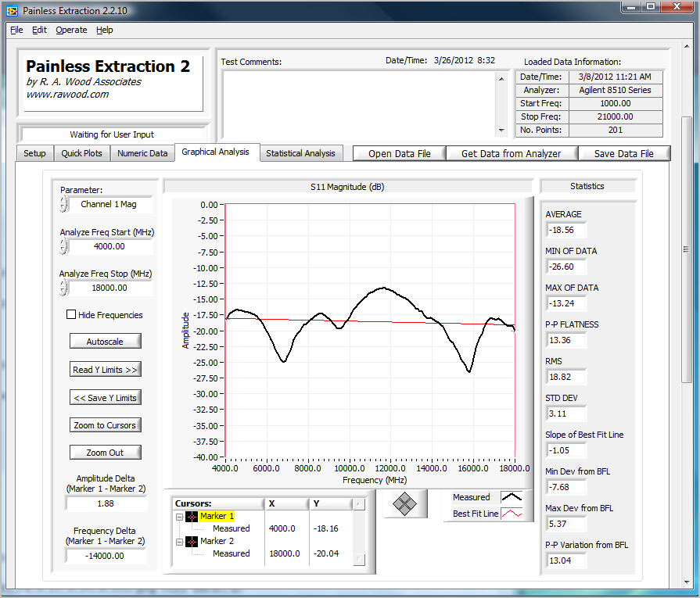Screen dimensions: 700x598
Task: Click the Analyze Freq Stop stepper arrows
Action: (x=63, y=288)
